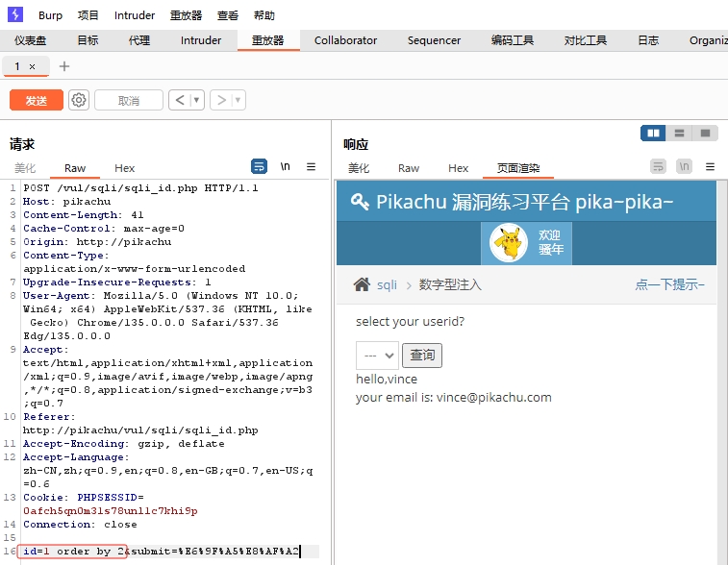728x565 pixels.
Task: Switch to the Intruder tool tab
Action: click(x=201, y=40)
